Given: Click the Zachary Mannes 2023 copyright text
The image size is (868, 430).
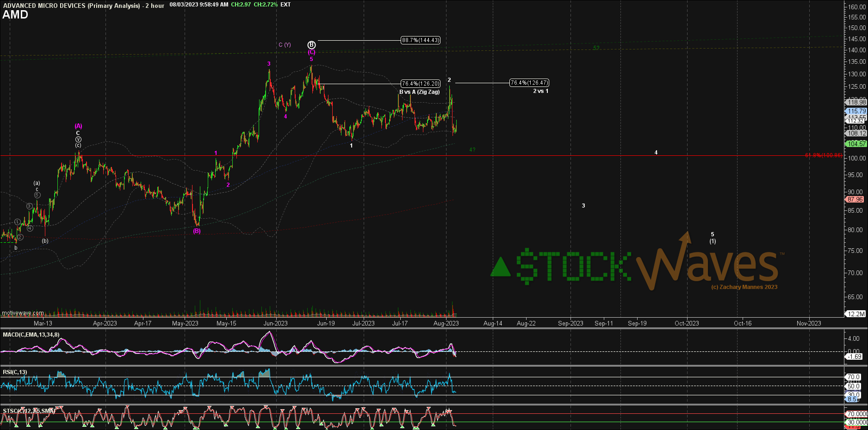Looking at the screenshot, I should point(744,287).
